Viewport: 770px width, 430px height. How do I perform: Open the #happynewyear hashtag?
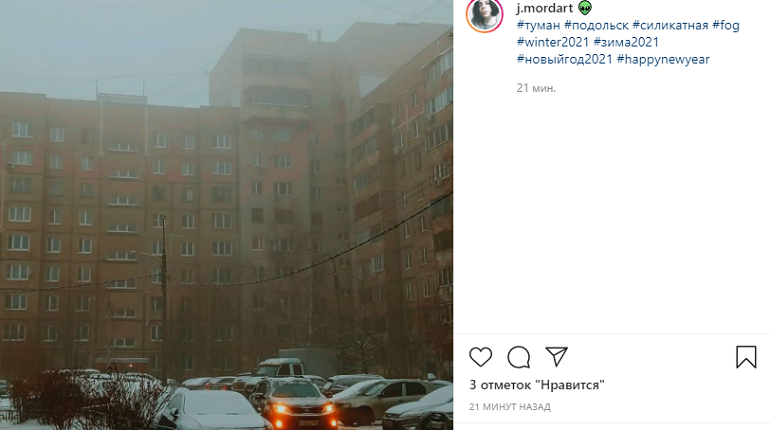pos(663,59)
